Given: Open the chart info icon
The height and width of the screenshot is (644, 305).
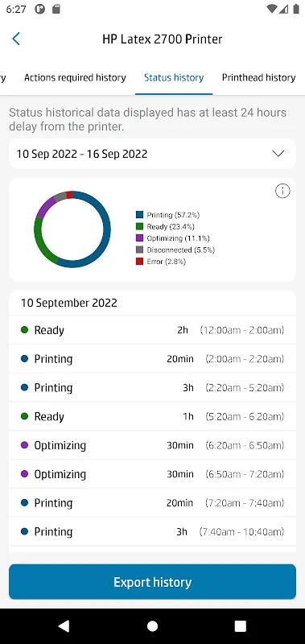Looking at the screenshot, I should [282, 191].
